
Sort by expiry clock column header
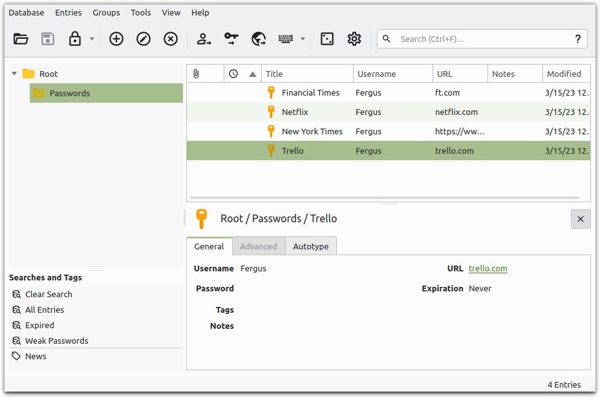tap(233, 74)
